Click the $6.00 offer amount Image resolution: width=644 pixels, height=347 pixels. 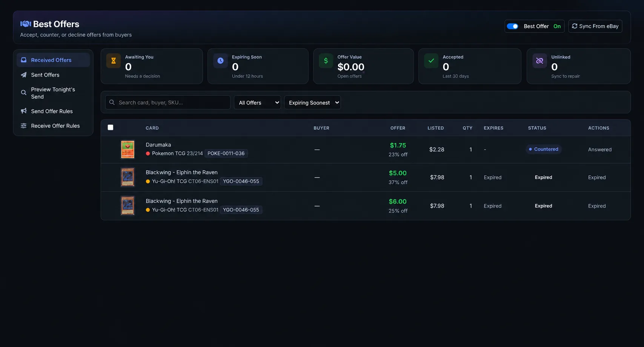(x=398, y=202)
